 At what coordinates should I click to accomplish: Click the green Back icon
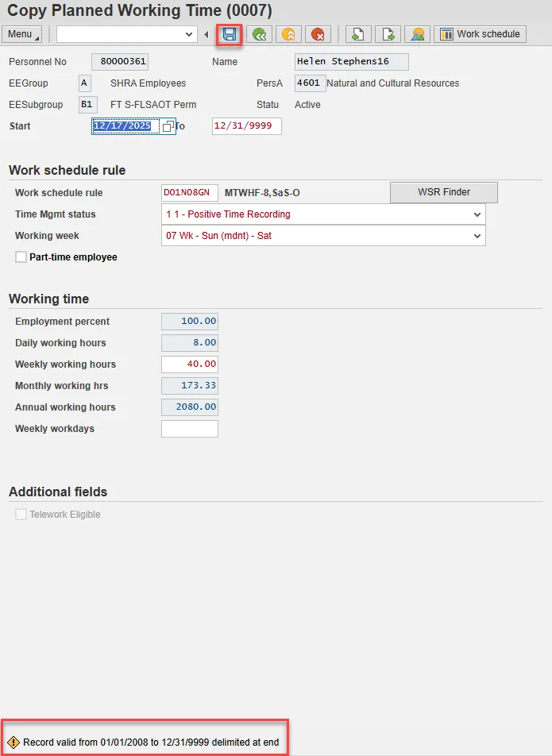pos(260,34)
